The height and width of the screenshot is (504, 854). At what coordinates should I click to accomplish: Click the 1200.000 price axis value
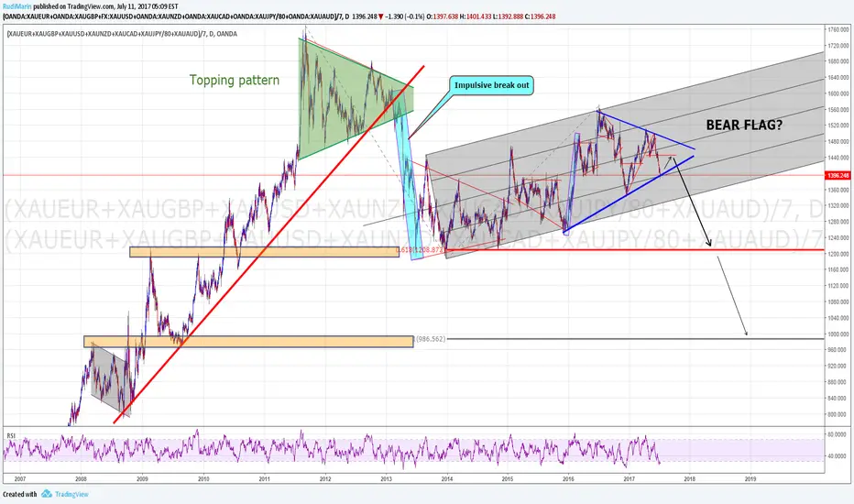[838, 254]
